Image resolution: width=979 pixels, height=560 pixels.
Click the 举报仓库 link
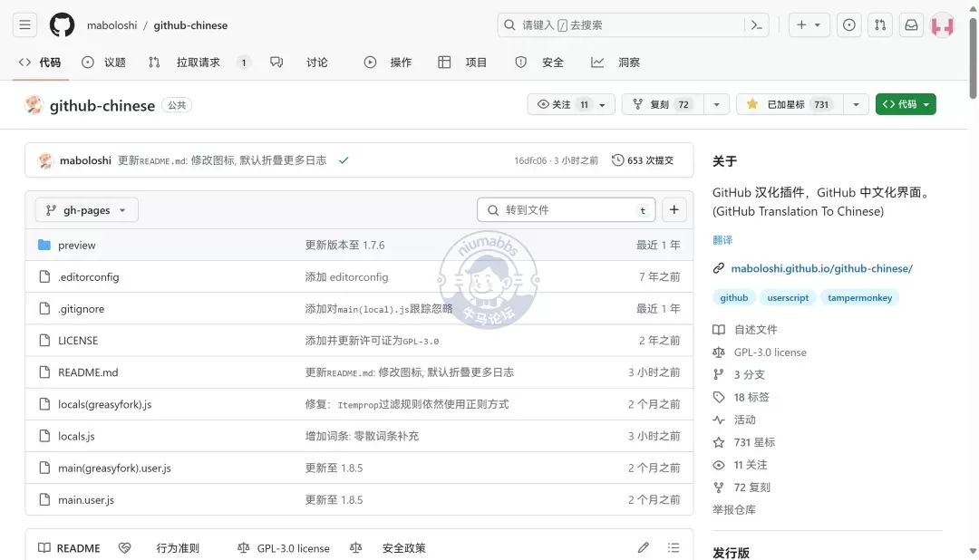pos(734,509)
